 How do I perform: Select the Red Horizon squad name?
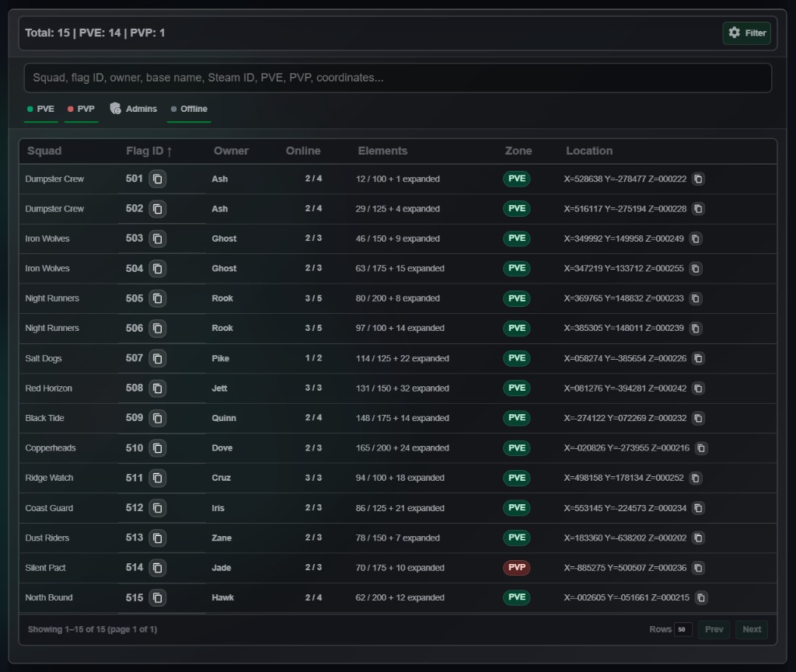pos(49,388)
